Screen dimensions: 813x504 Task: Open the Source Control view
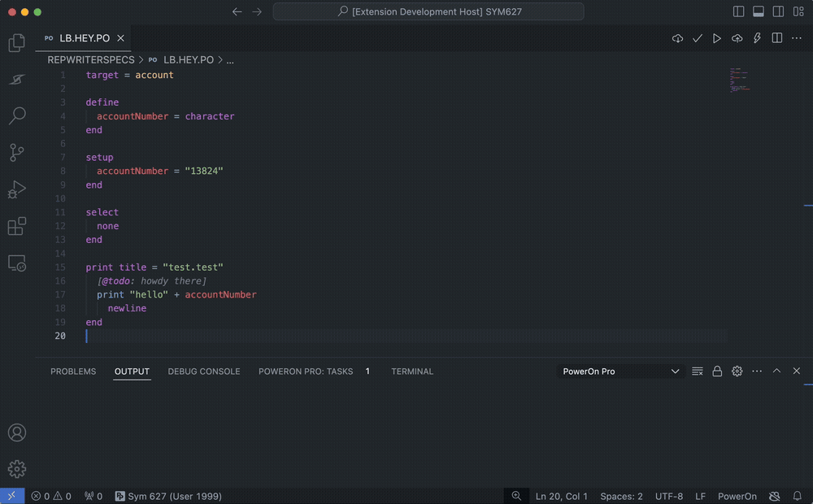(x=17, y=152)
